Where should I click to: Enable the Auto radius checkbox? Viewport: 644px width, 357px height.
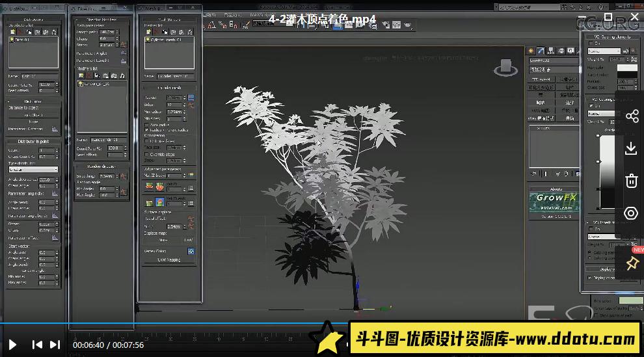(x=146, y=124)
